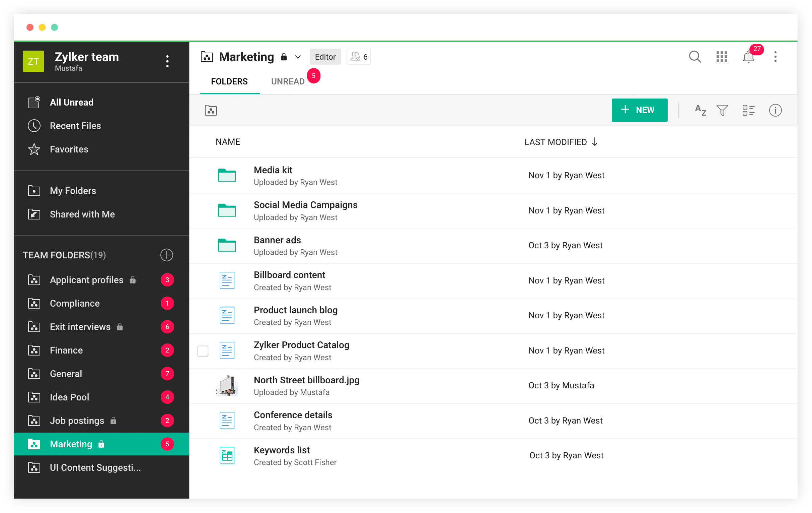812x513 pixels.
Task: Click the info panel icon
Action: pyautogui.click(x=776, y=109)
